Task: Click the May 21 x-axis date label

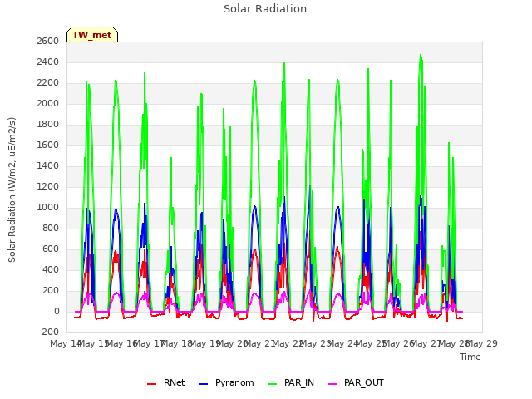Action: click(259, 343)
